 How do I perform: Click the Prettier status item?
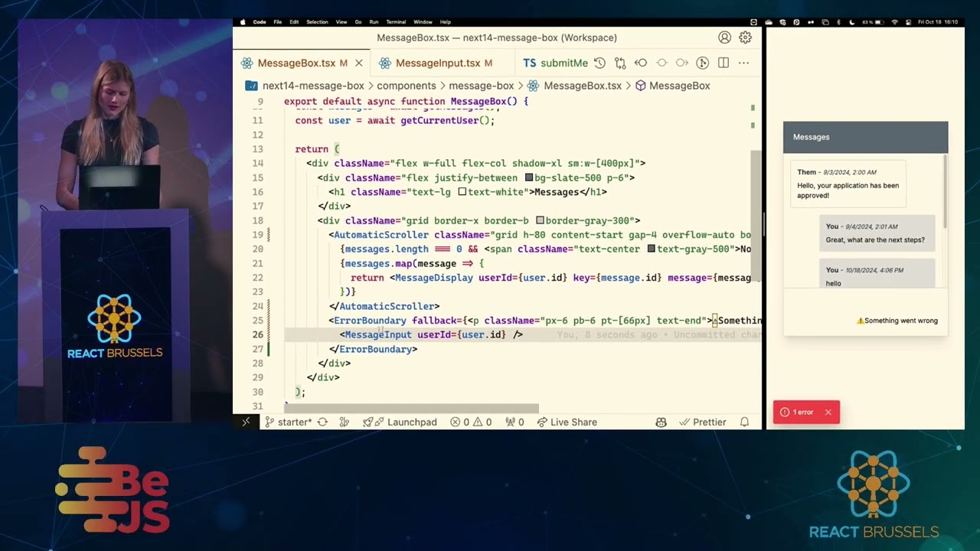pyautogui.click(x=702, y=422)
